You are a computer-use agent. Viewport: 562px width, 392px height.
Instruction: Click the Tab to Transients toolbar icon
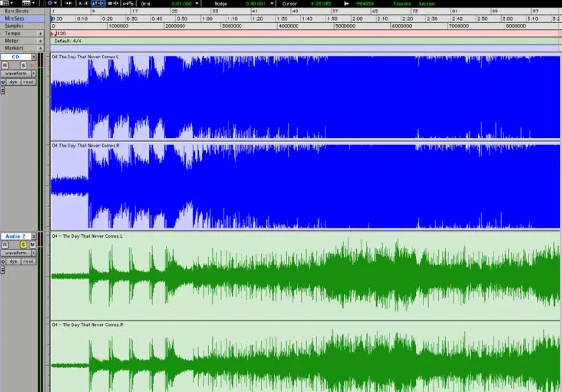tap(69, 3)
